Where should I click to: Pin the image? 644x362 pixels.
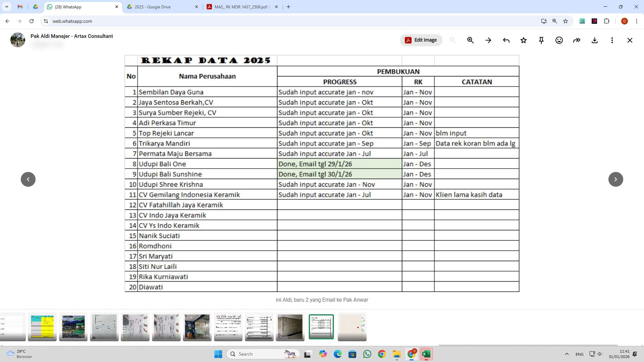(x=541, y=40)
